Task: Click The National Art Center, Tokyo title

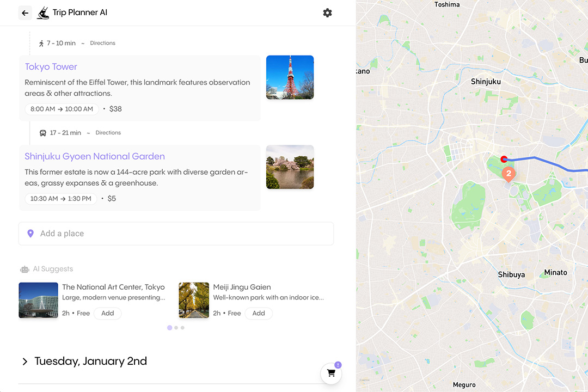Action: [x=113, y=287]
